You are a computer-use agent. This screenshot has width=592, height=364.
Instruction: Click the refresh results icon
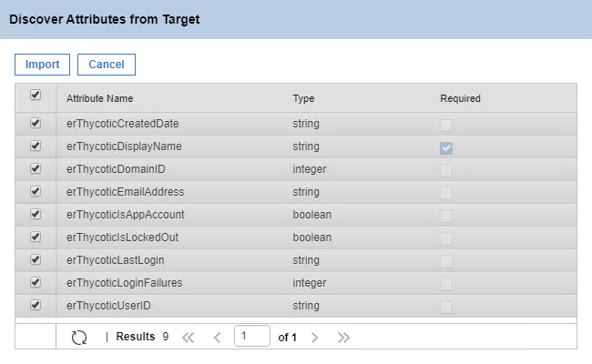pyautogui.click(x=79, y=338)
